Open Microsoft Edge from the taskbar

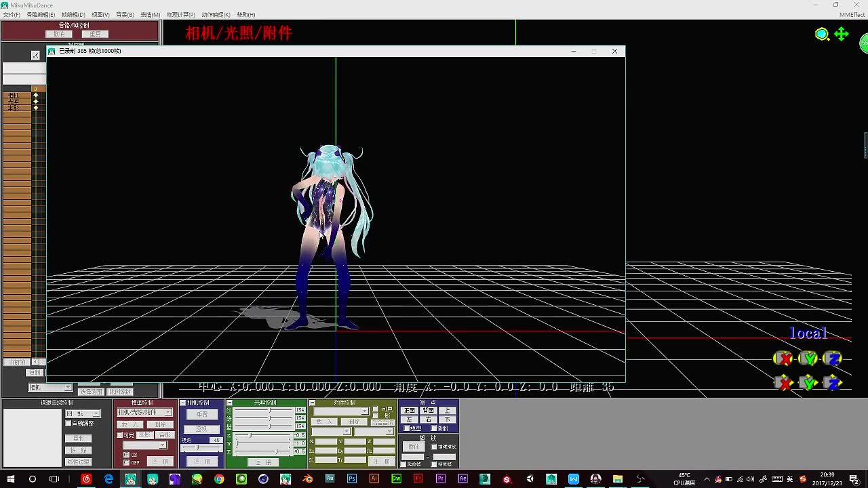[108, 479]
